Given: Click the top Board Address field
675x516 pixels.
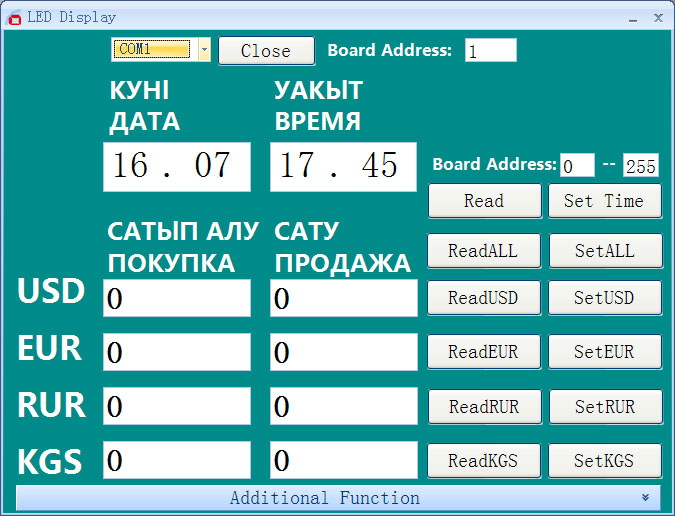Looking at the screenshot, I should 491,50.
